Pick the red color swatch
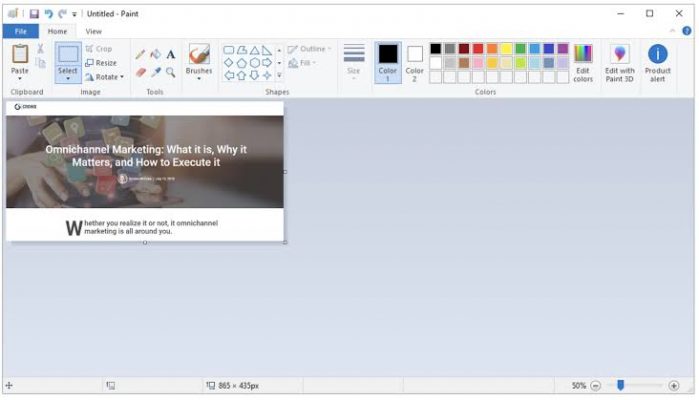699x400 pixels. (x=478, y=49)
